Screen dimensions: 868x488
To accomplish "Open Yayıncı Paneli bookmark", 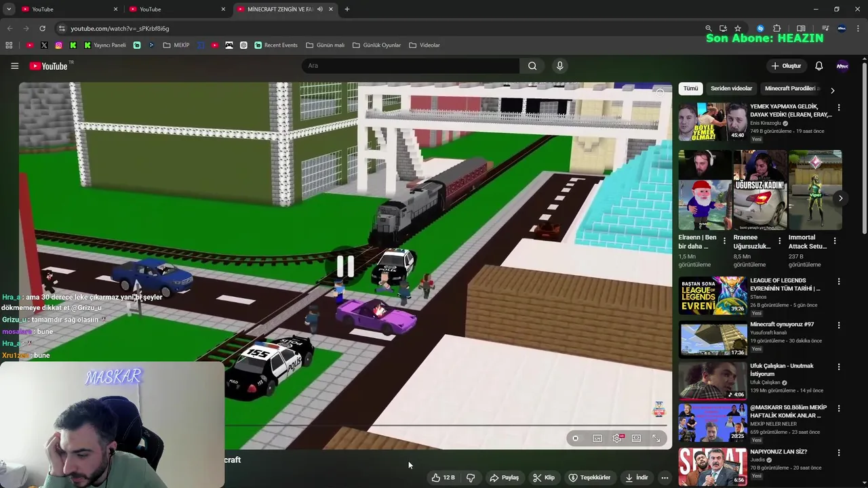I will point(105,45).
